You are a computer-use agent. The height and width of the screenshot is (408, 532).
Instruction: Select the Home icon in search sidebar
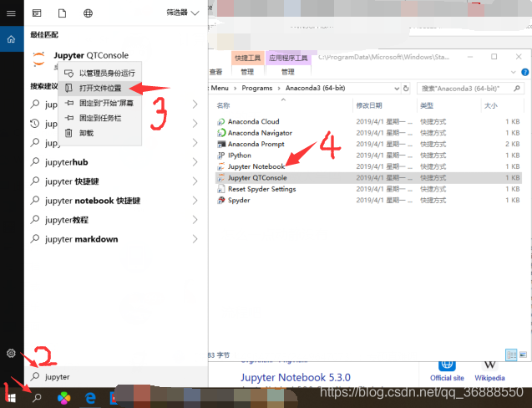tap(11, 39)
